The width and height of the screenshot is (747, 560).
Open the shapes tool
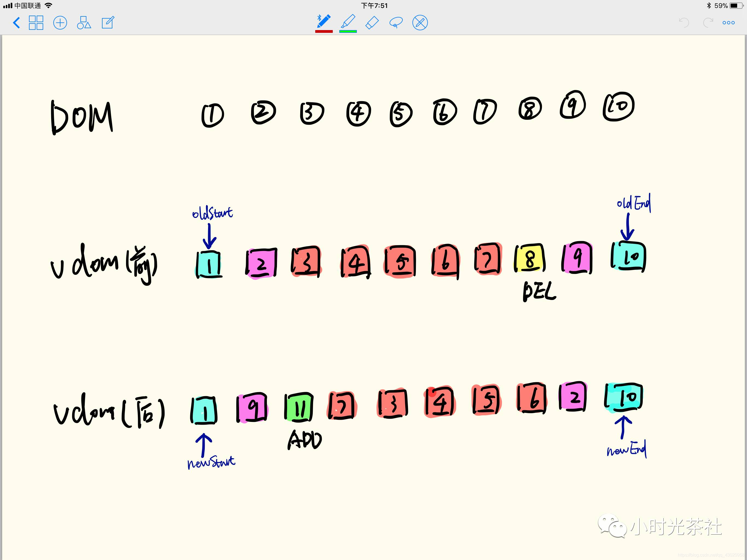(84, 23)
